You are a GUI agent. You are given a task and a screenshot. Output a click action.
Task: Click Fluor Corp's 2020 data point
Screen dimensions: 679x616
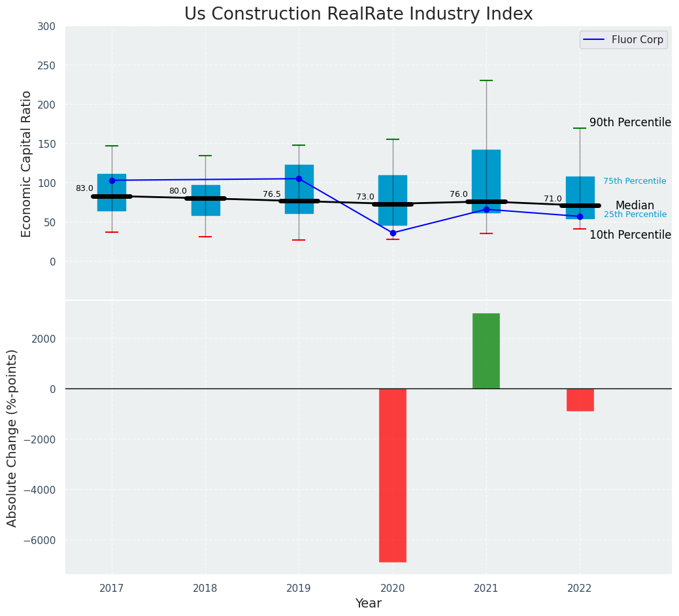coord(393,233)
